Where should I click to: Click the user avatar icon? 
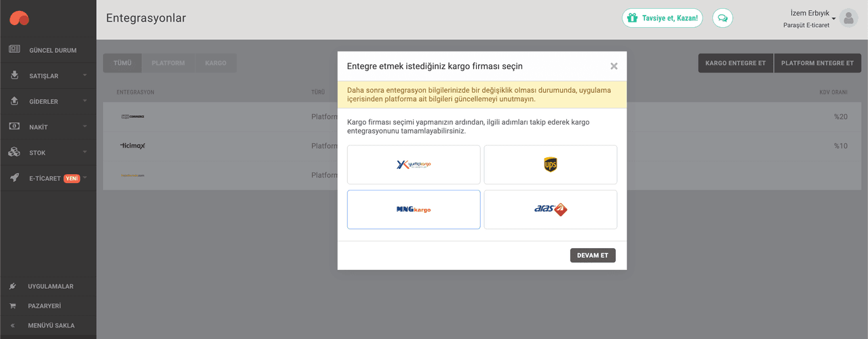pos(848,18)
